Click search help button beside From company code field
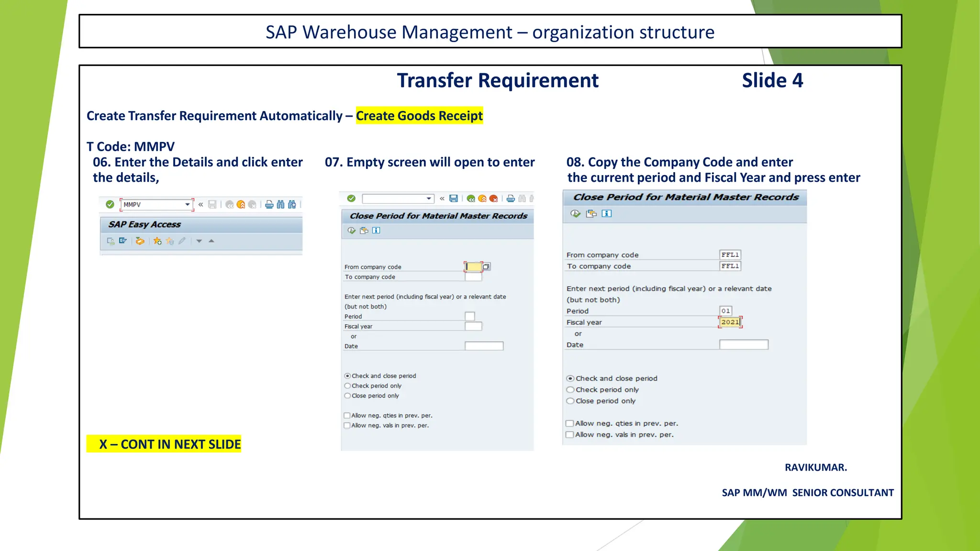980x551 pixels. pos(486,266)
